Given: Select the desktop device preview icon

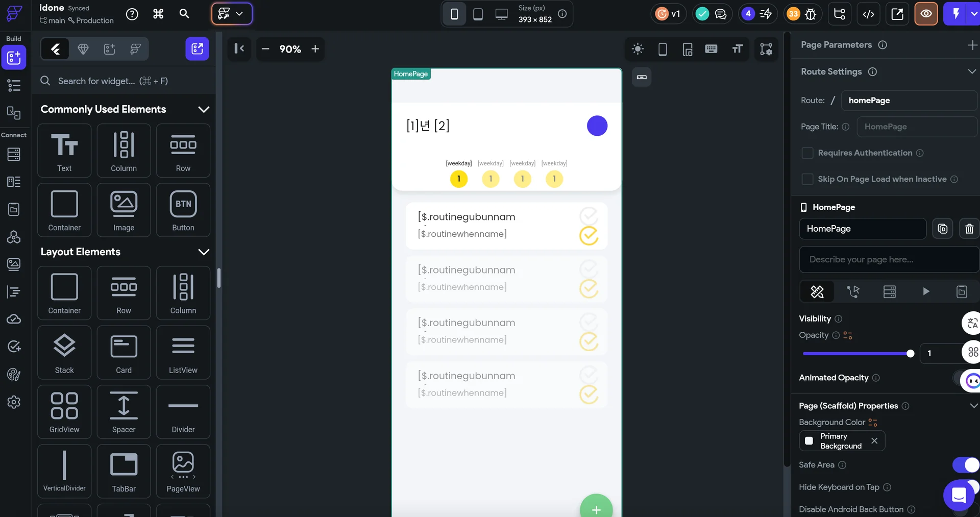Looking at the screenshot, I should (x=502, y=14).
